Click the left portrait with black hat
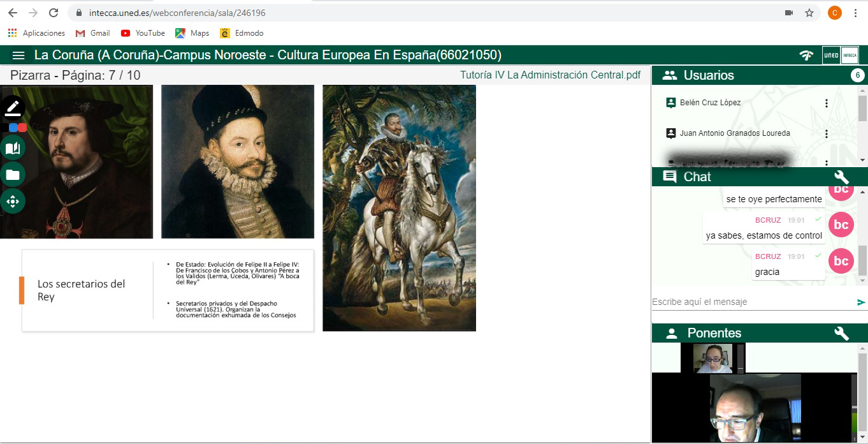 coord(76,162)
